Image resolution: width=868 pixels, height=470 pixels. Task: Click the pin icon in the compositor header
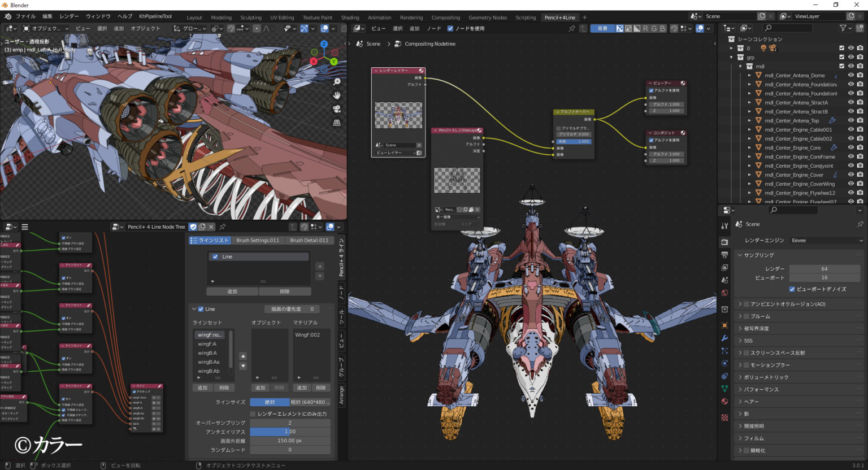571,28
